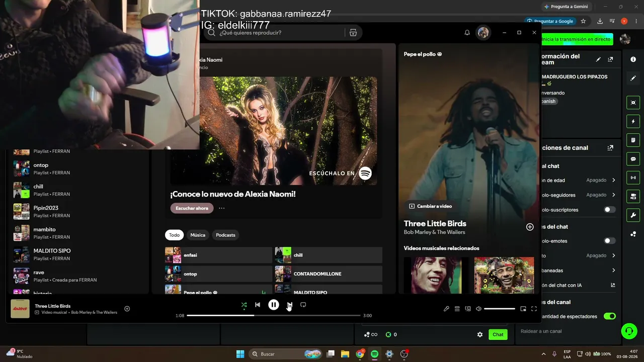Open connect to a device icon
The height and width of the screenshot is (362, 644).
tap(468, 309)
